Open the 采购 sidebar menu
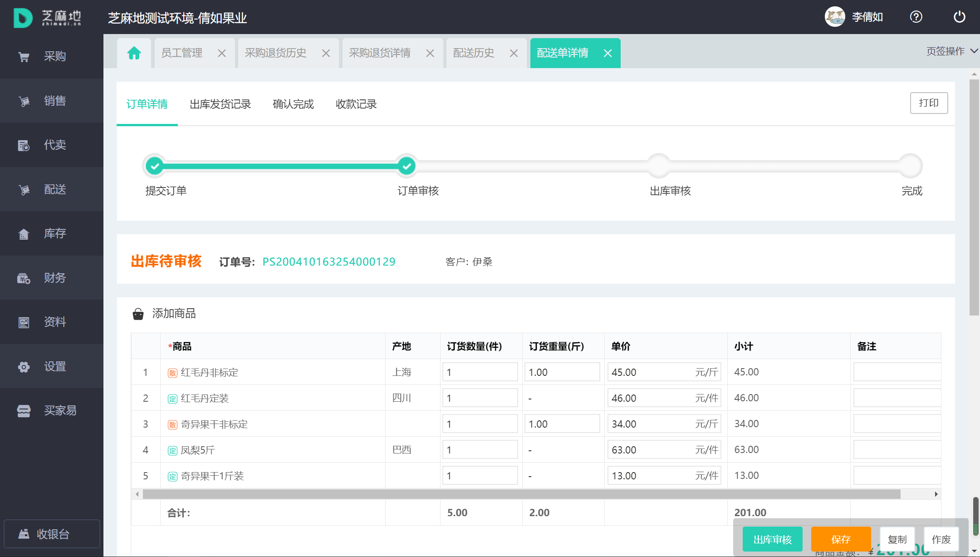The height and width of the screenshot is (557, 980). 52,56
